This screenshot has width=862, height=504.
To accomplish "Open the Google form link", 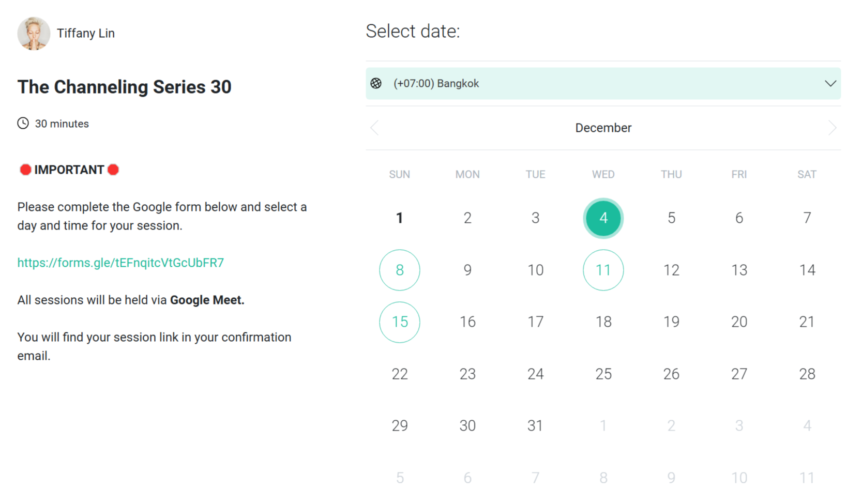I will (x=120, y=263).
